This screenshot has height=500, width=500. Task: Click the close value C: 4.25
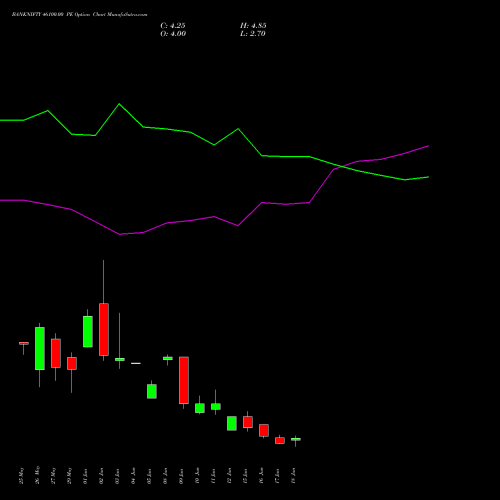173,26
